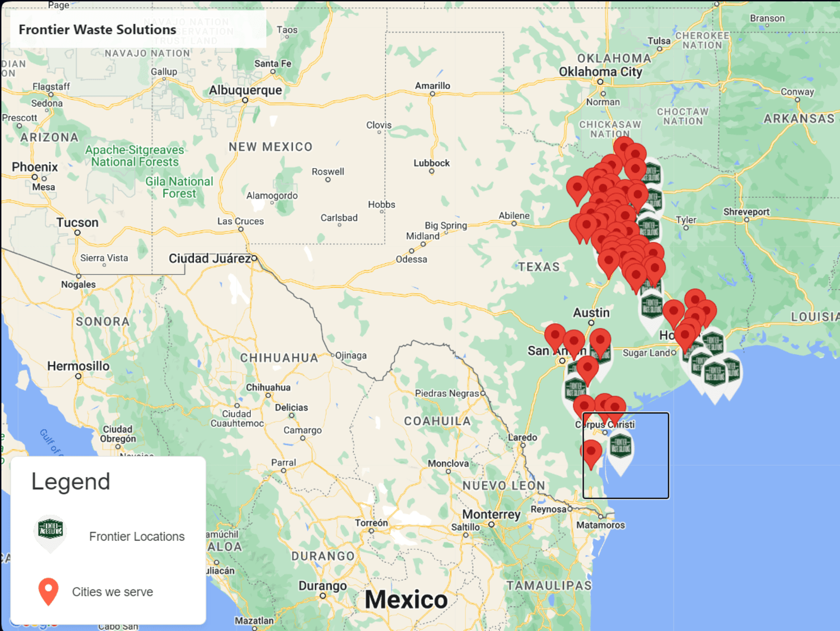Screen dimensions: 840x631
Task: Click the Shreveport city label
Action: point(746,212)
